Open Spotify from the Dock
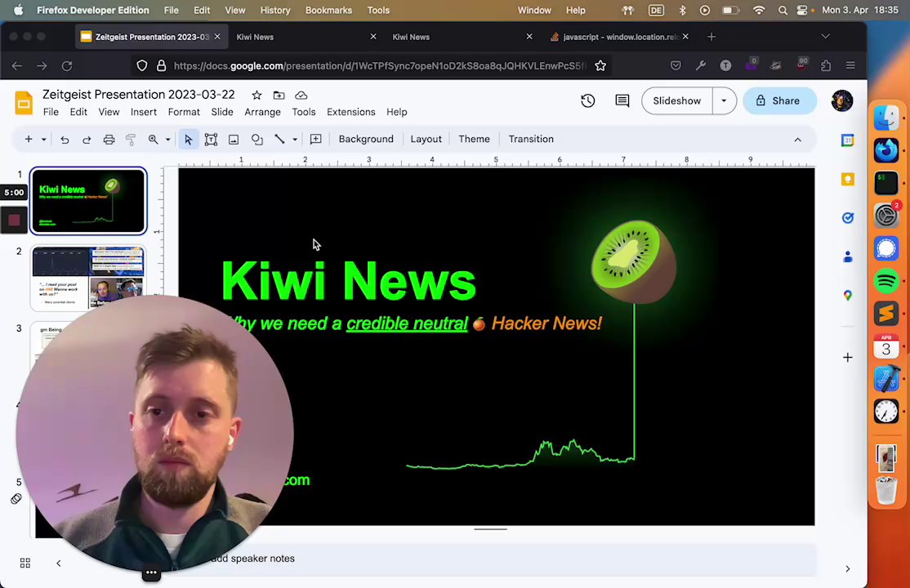This screenshot has height=588, width=910. (x=885, y=282)
